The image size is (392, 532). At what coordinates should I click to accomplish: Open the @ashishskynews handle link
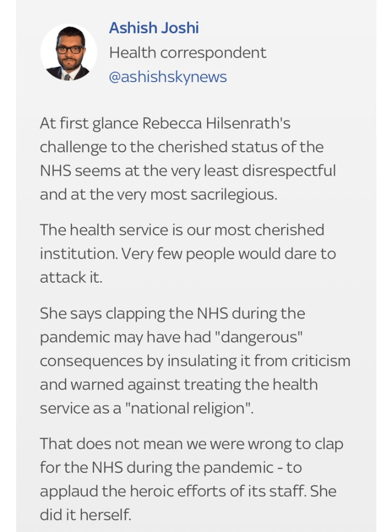tap(168, 77)
